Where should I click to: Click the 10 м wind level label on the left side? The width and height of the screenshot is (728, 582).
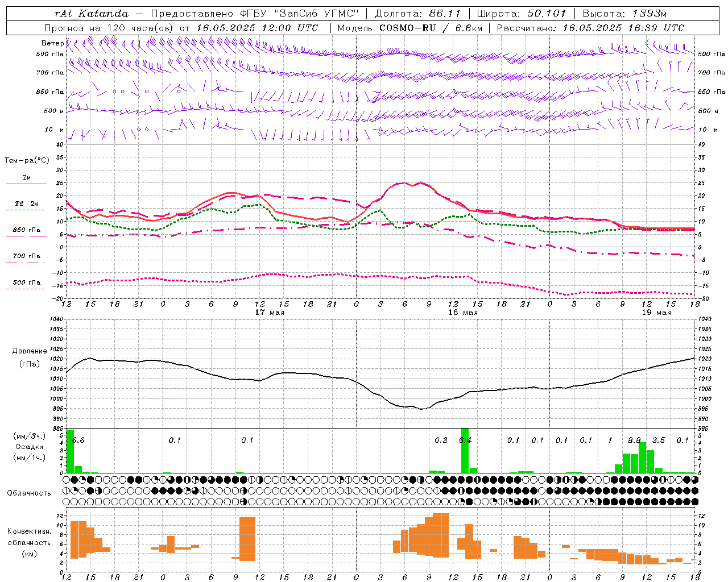[x=54, y=130]
